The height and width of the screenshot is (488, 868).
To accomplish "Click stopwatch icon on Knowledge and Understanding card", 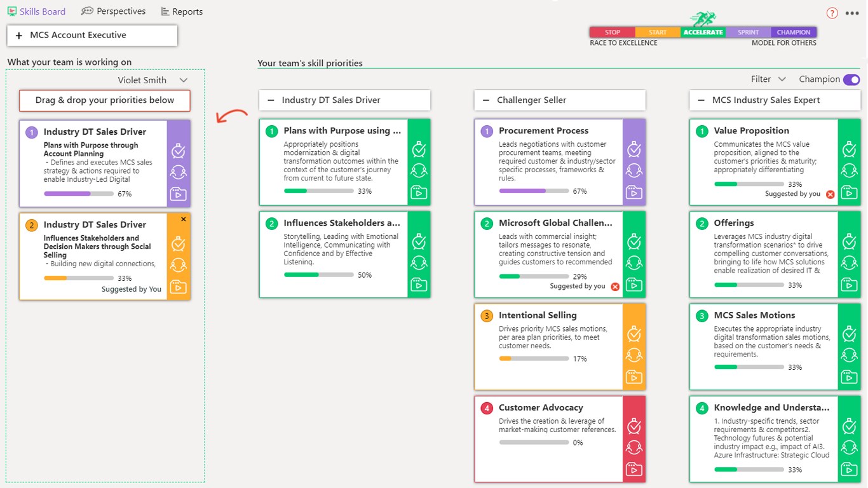I will (x=849, y=426).
